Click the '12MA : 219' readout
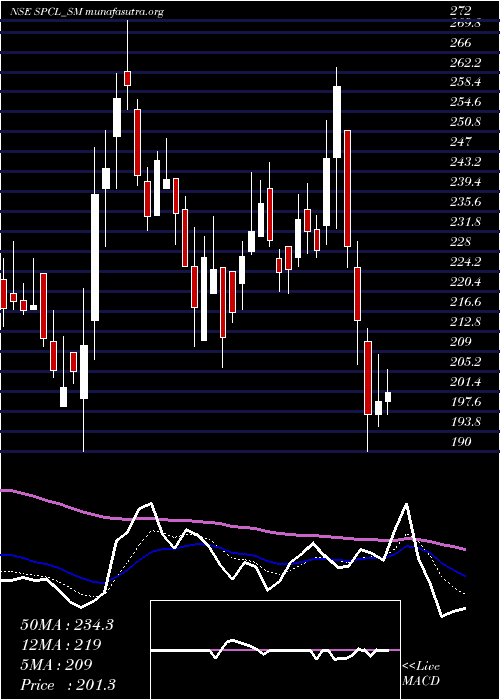This screenshot has height=700, width=500. click(x=61, y=645)
